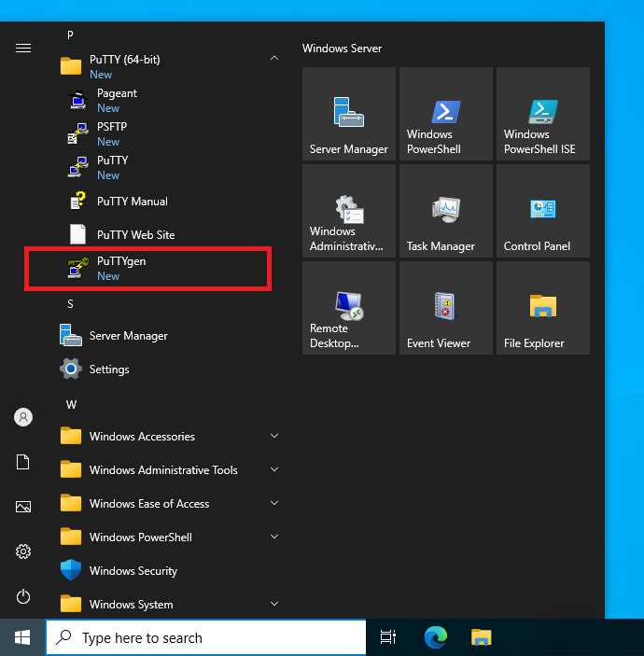
Task: Click the letter W section header
Action: pos(71,405)
